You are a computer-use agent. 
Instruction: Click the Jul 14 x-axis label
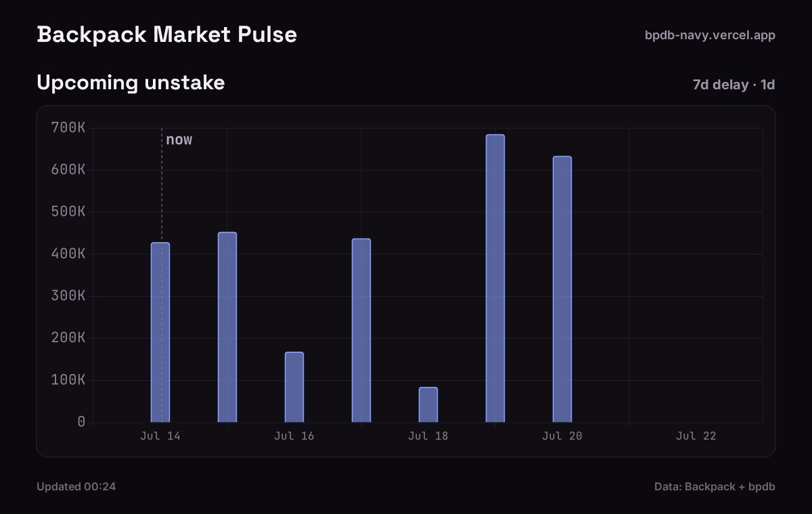tap(160, 436)
